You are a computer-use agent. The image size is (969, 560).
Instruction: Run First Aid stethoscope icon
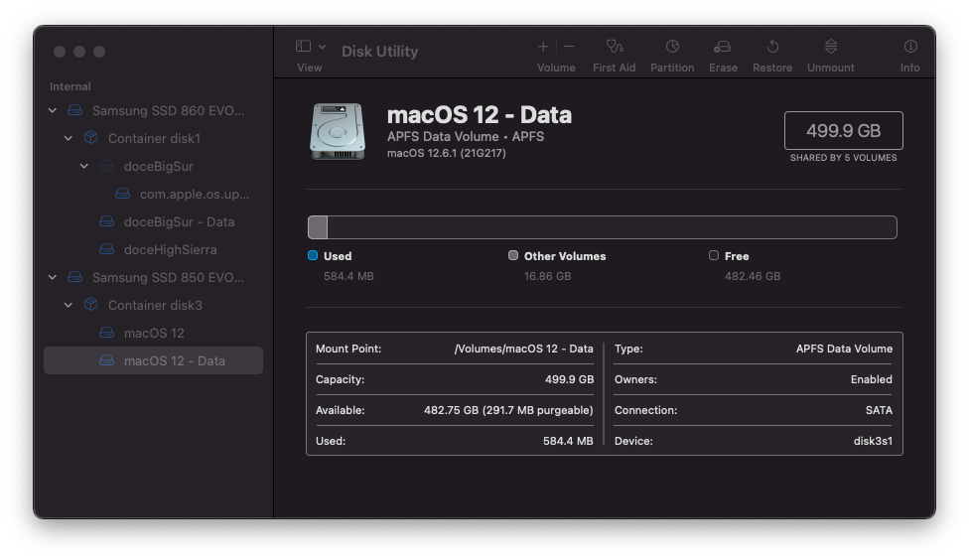pos(615,47)
